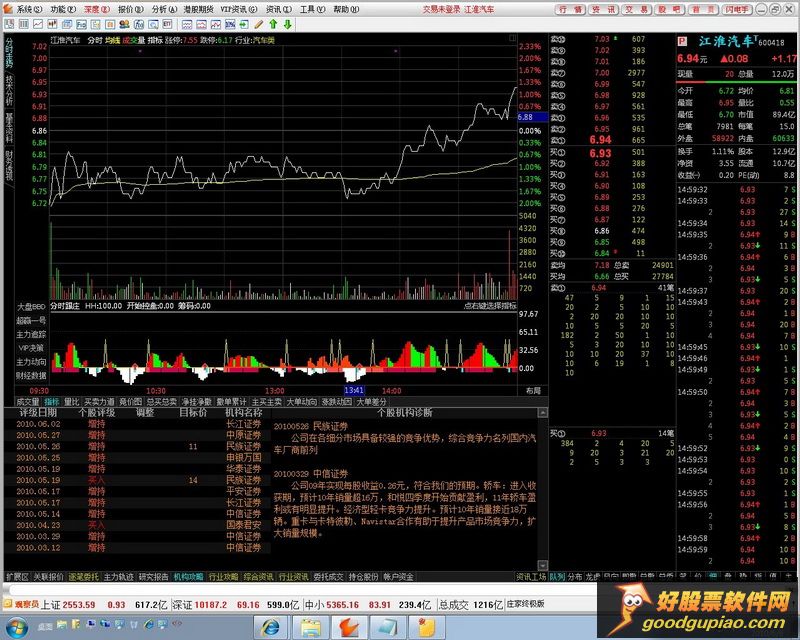Open the candlestick K-line chart icon

click(52, 24)
